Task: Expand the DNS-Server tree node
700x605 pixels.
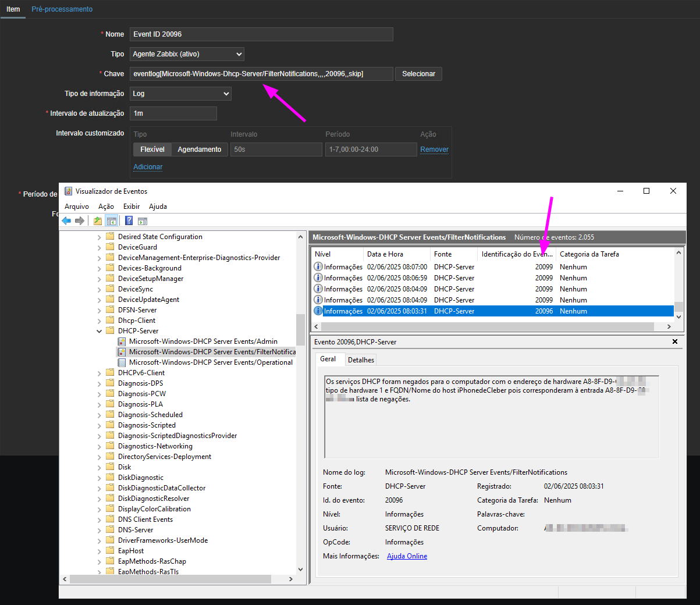Action: click(x=99, y=530)
